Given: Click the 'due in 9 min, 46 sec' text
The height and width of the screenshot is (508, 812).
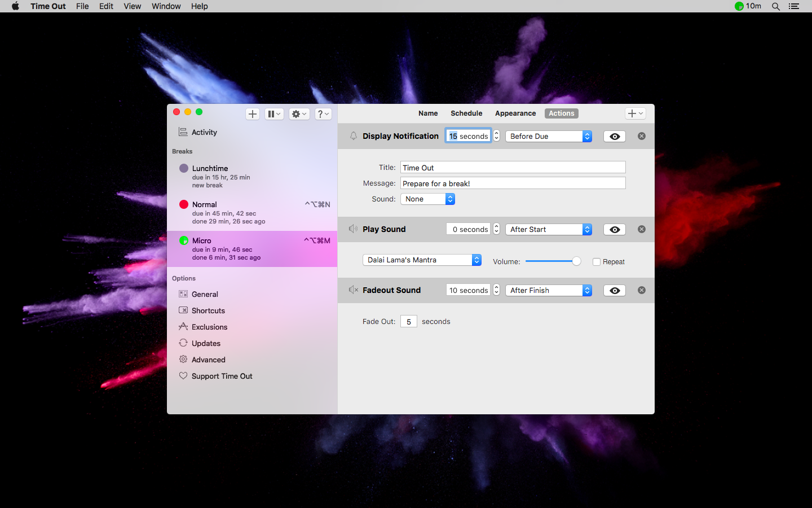Looking at the screenshot, I should (222, 249).
